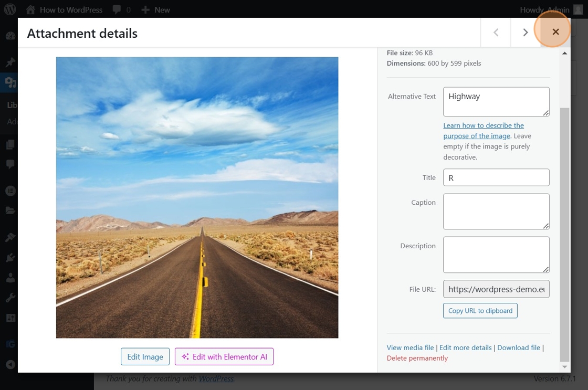Image resolution: width=588 pixels, height=390 pixels.
Task: Open Settings via the sliders sidebar icon
Action: point(10,319)
